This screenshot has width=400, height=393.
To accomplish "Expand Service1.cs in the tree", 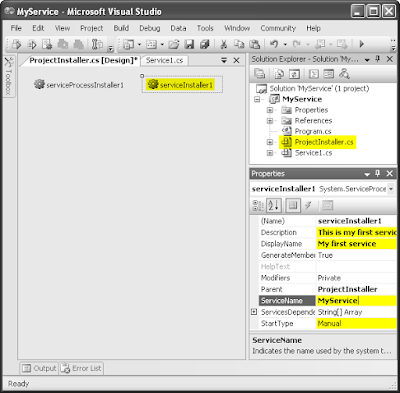I will point(270,153).
